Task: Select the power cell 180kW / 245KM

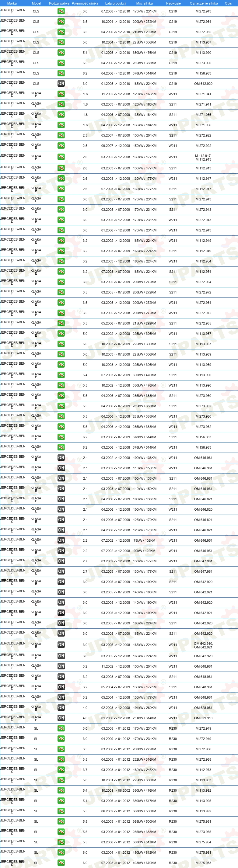Action: 145,769
